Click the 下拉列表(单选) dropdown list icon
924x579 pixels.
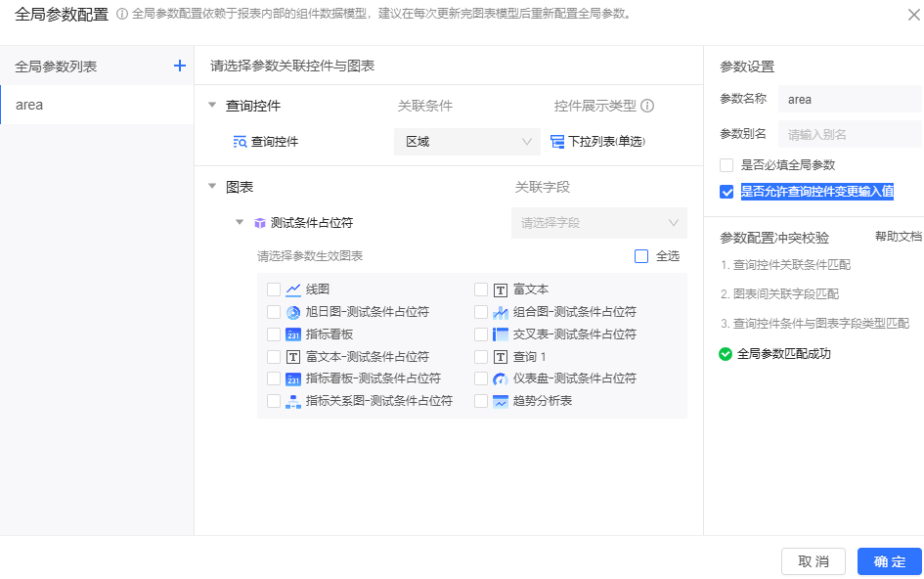click(557, 142)
